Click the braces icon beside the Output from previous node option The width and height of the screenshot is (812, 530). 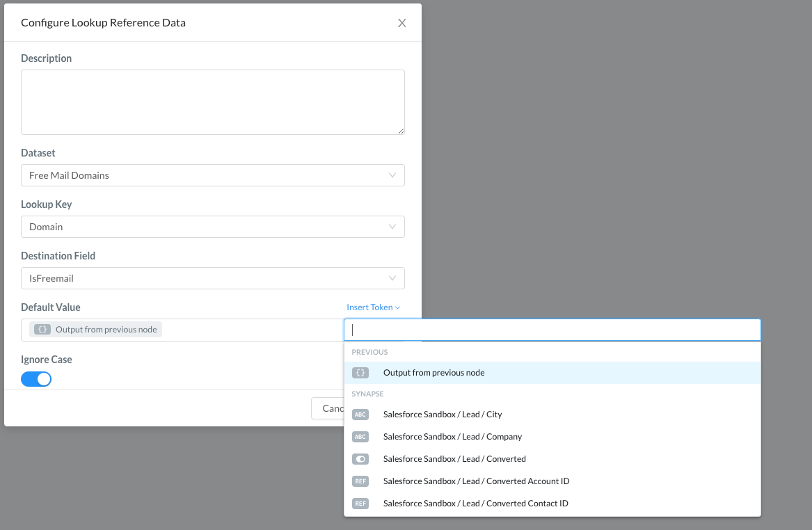click(360, 373)
